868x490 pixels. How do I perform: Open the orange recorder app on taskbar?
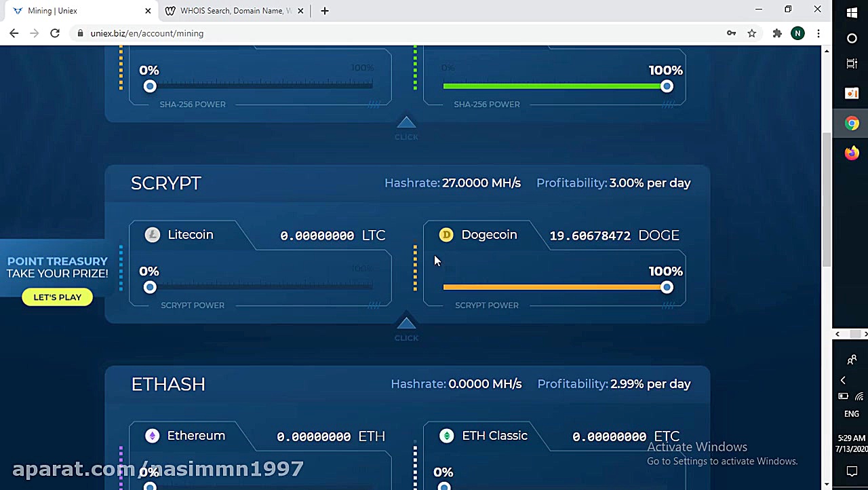coord(852,94)
